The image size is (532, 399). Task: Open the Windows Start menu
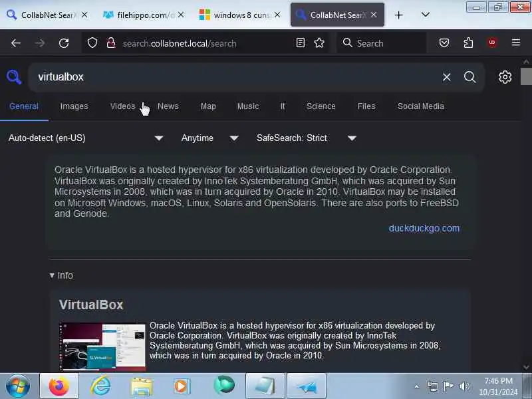(18, 386)
